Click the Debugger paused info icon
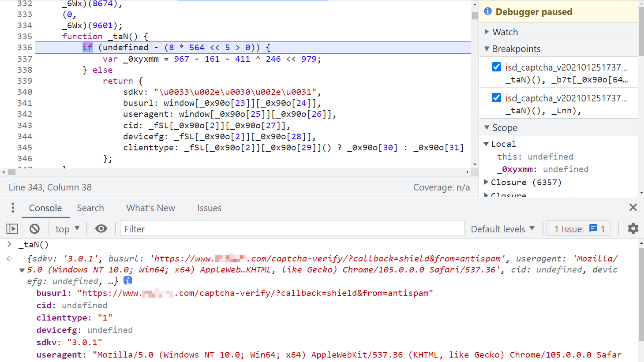This screenshot has height=362, width=644. 488,11
